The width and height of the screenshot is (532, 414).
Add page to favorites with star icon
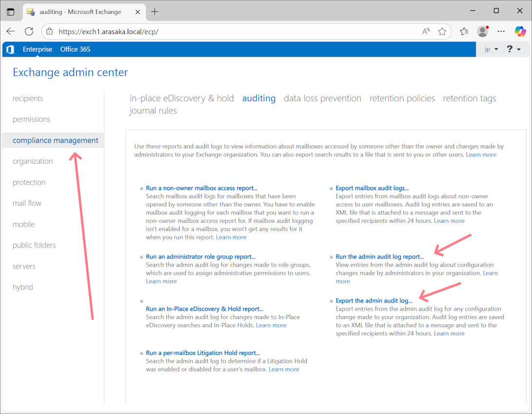click(442, 31)
